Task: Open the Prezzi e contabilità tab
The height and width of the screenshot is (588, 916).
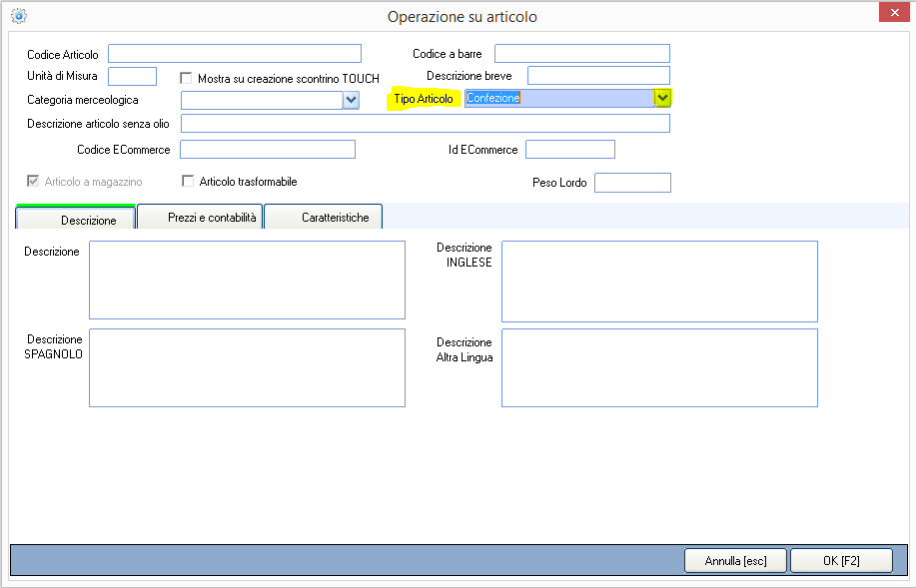Action: 200,217
